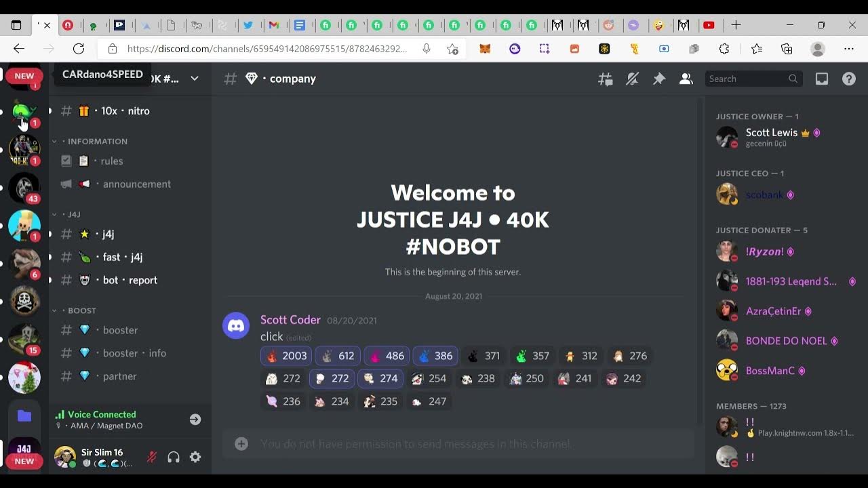Add the 276 reaction
The height and width of the screenshot is (488, 868).
(630, 356)
